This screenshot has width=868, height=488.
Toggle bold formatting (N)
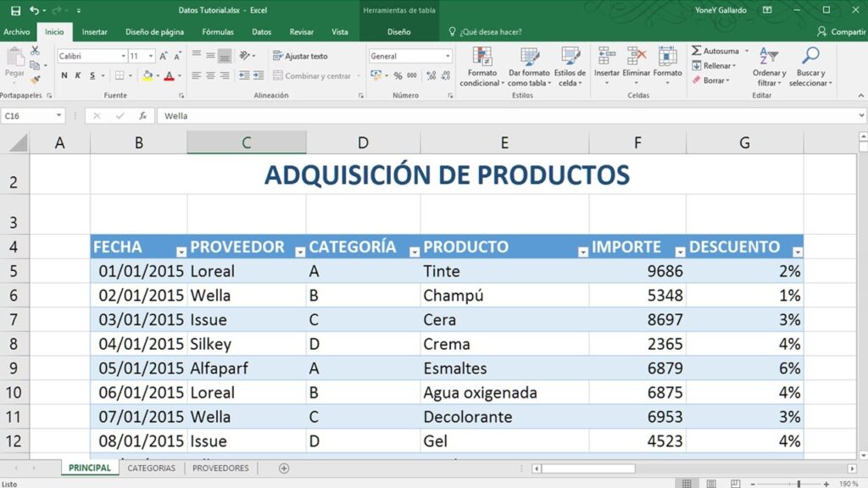pyautogui.click(x=64, y=76)
